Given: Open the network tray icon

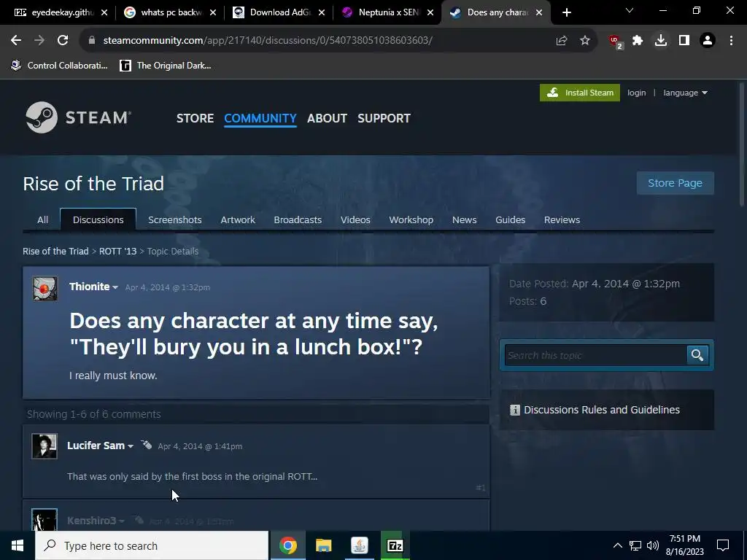Looking at the screenshot, I should 635,545.
